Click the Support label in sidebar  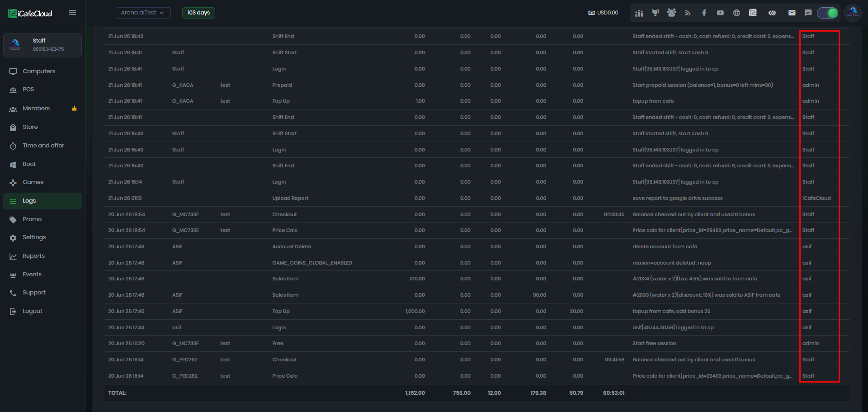click(x=34, y=293)
